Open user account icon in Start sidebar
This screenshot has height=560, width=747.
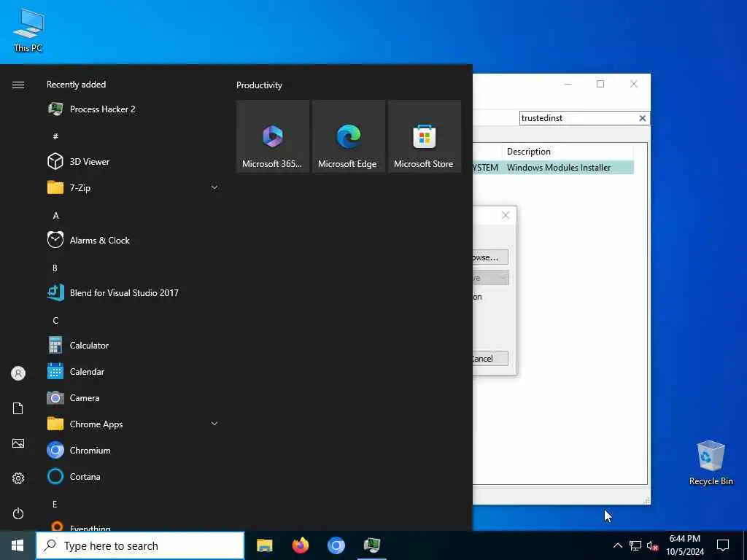[18, 373]
